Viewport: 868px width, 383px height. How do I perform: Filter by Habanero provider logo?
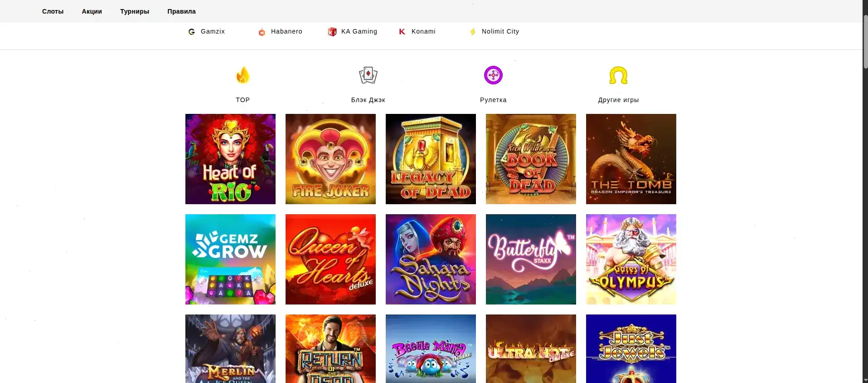(262, 32)
